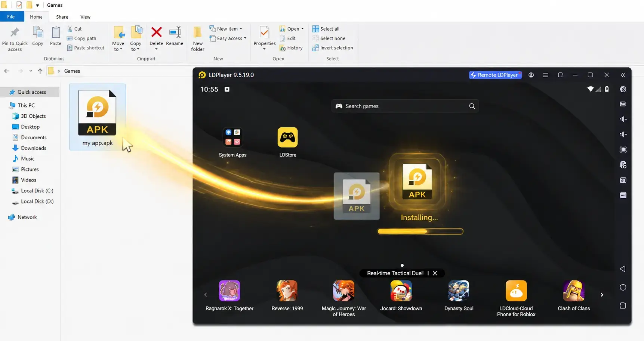The width and height of the screenshot is (644, 341).
Task: Open Clash of Clans game icon
Action: click(x=574, y=291)
